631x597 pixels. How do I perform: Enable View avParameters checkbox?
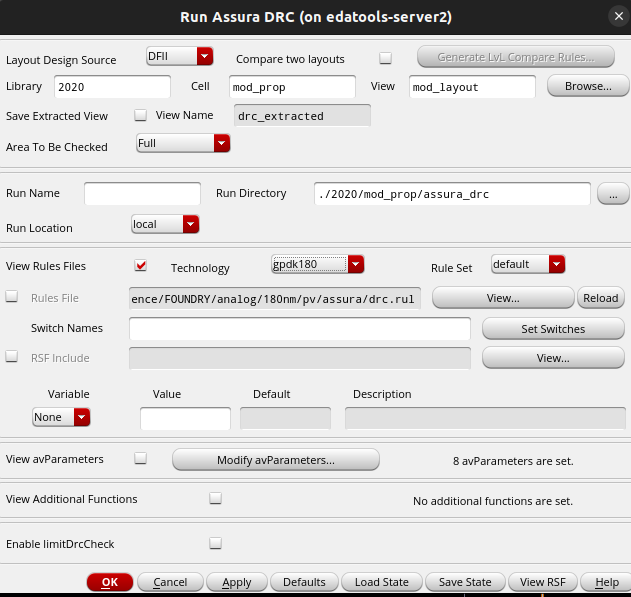coord(140,458)
